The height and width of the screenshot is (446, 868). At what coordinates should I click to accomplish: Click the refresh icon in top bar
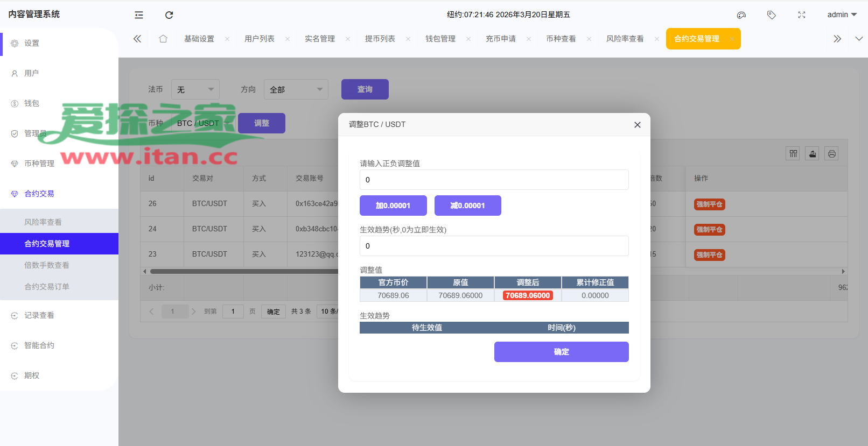point(169,15)
